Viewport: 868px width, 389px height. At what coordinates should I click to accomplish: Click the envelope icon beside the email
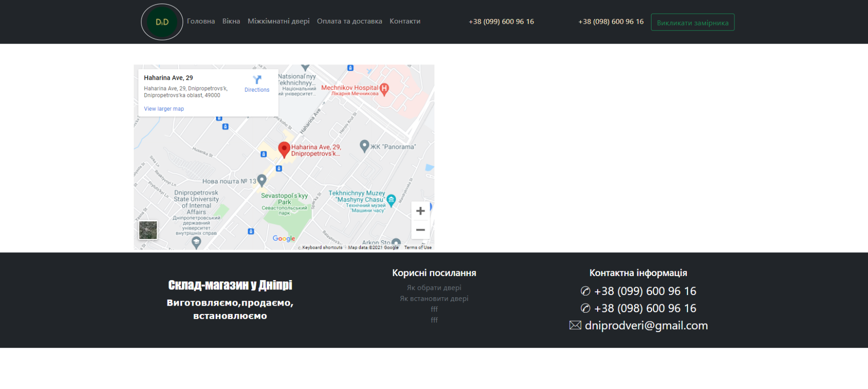click(x=575, y=326)
